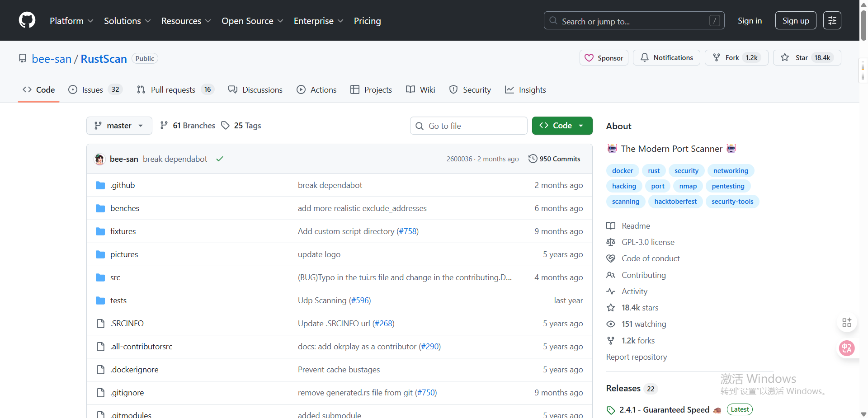Open the green Code dropdown
Image resolution: width=868 pixels, height=418 pixels.
click(x=562, y=126)
